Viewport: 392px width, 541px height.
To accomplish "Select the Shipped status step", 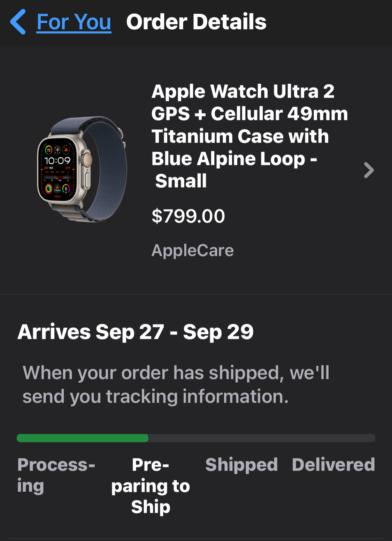I will click(x=241, y=465).
